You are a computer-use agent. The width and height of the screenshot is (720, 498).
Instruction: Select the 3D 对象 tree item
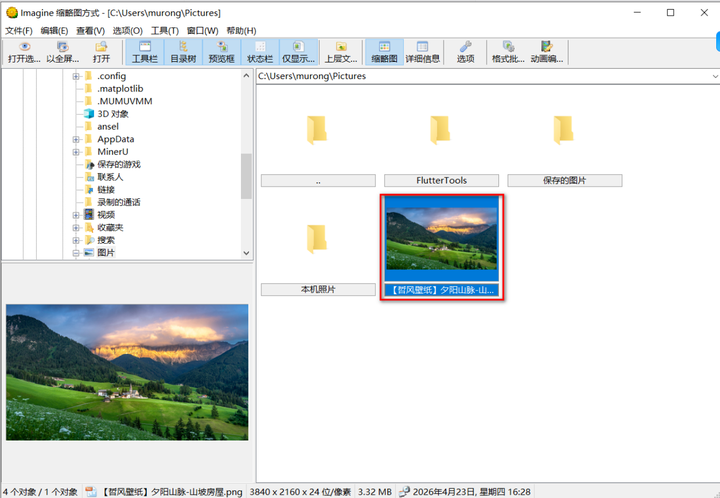pos(113,114)
